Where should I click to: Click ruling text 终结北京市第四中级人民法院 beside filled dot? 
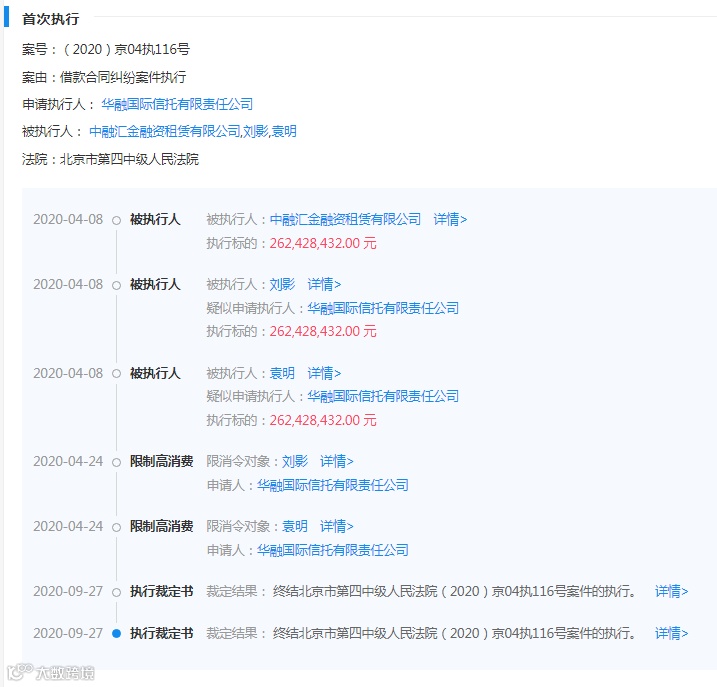[x=454, y=633]
